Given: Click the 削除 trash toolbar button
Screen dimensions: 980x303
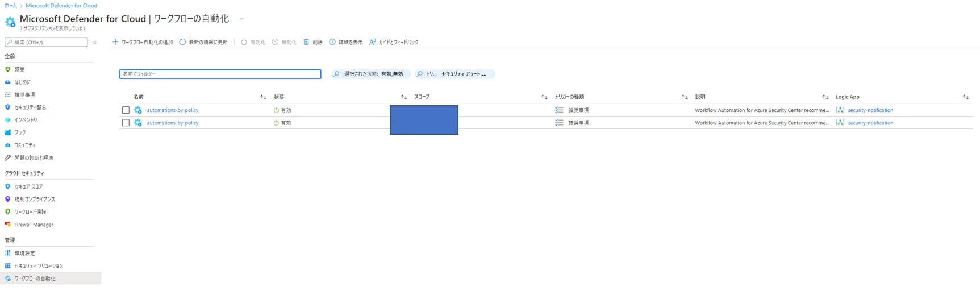Looking at the screenshot, I should (x=313, y=42).
